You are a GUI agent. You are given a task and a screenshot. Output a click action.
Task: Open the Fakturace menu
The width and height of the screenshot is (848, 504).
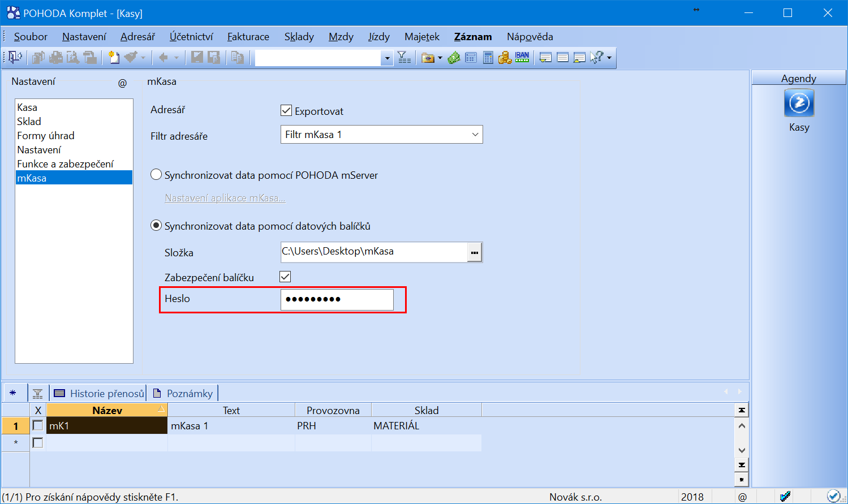click(x=248, y=37)
